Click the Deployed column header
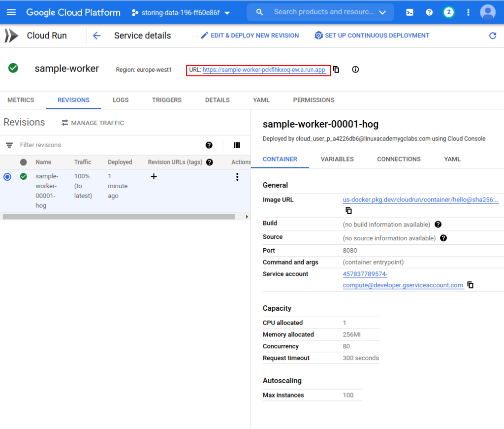Image resolution: width=504 pixels, height=429 pixels. point(120,162)
